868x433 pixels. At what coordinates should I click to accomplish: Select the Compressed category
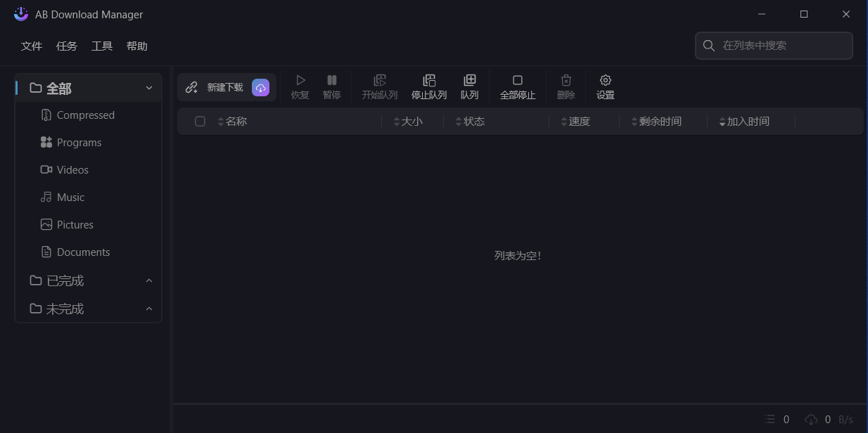[x=88, y=115]
